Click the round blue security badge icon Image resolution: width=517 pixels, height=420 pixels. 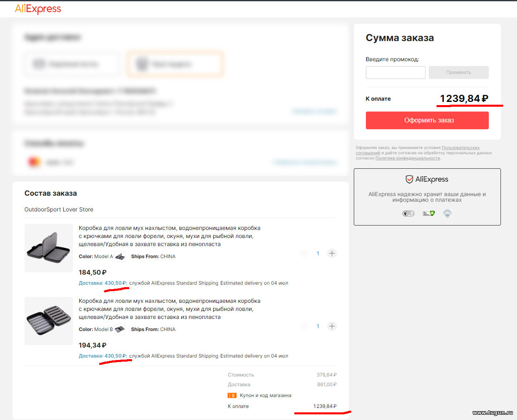pyautogui.click(x=447, y=213)
